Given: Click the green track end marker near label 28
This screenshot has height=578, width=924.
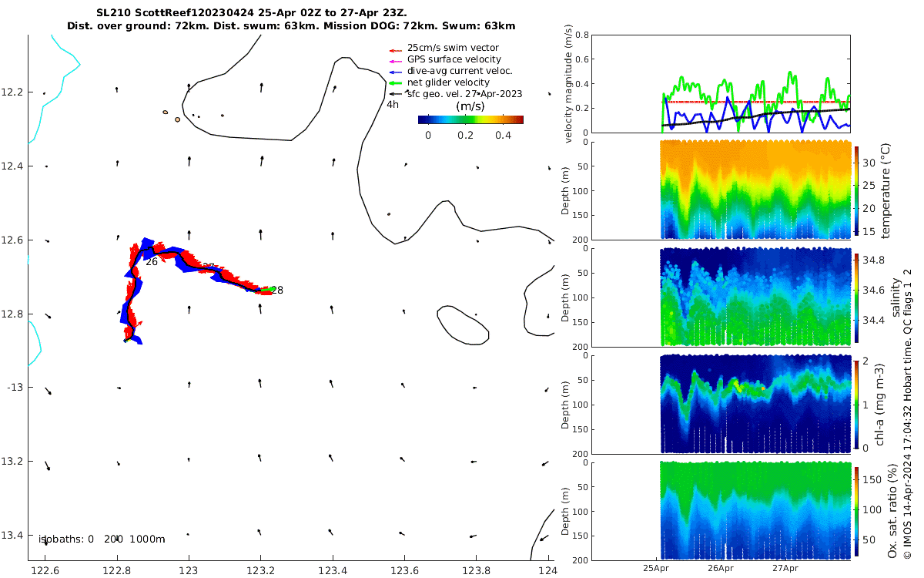Looking at the screenshot, I should click(x=267, y=290).
